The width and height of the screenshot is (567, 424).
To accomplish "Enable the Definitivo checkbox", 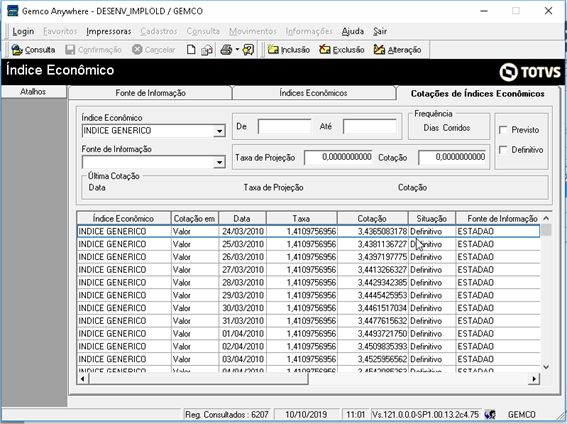I will click(x=503, y=150).
